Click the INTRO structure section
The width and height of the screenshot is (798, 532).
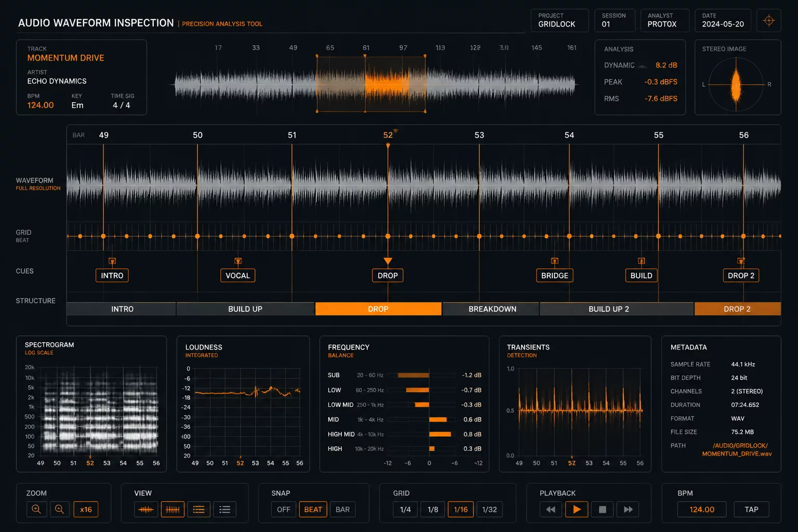(122, 309)
